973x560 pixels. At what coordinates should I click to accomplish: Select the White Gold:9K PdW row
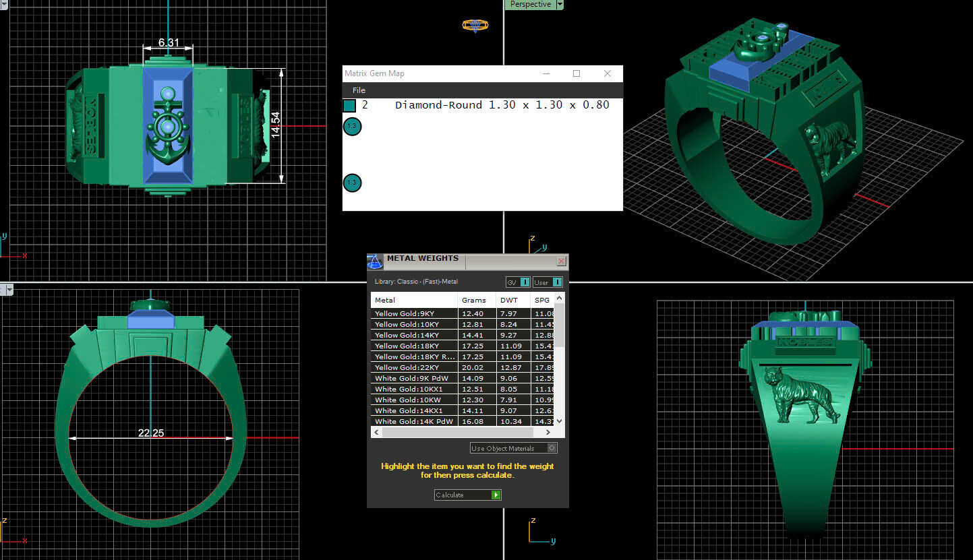[x=463, y=378]
